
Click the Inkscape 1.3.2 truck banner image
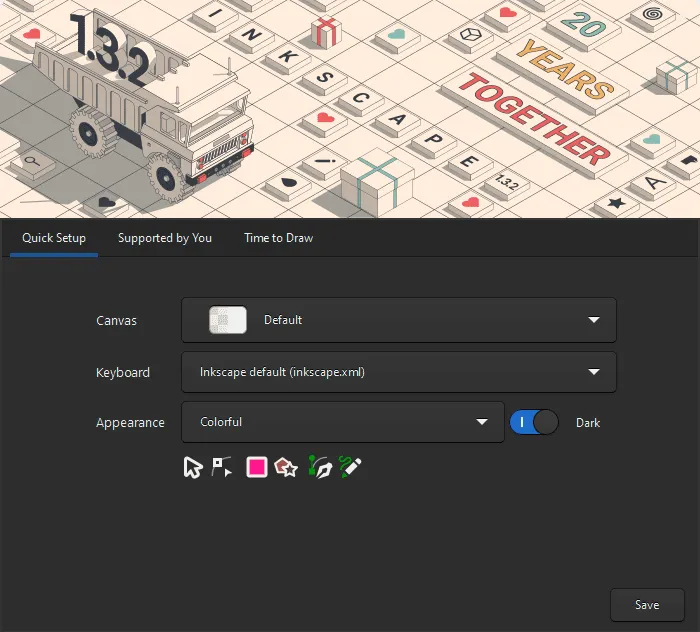click(x=350, y=109)
